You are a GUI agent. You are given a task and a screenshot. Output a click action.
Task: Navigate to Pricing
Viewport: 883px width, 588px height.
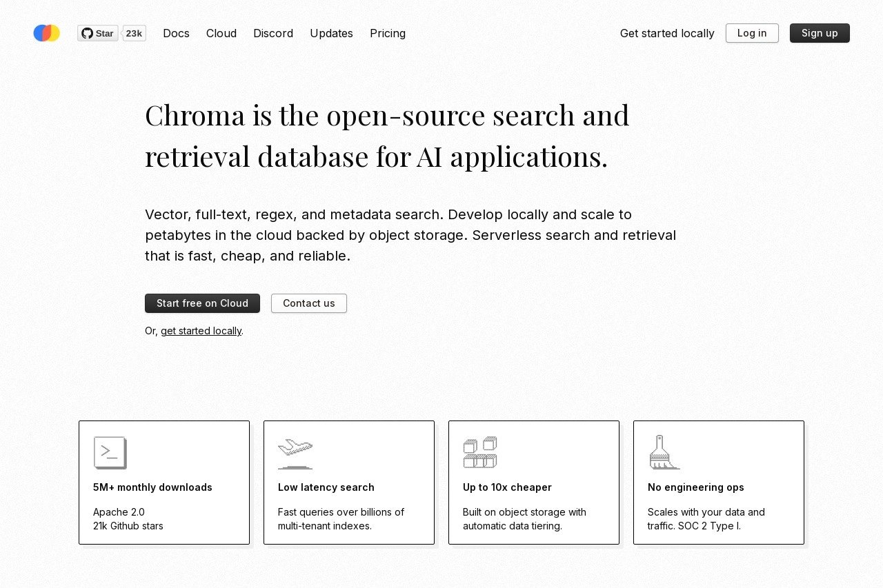click(388, 33)
